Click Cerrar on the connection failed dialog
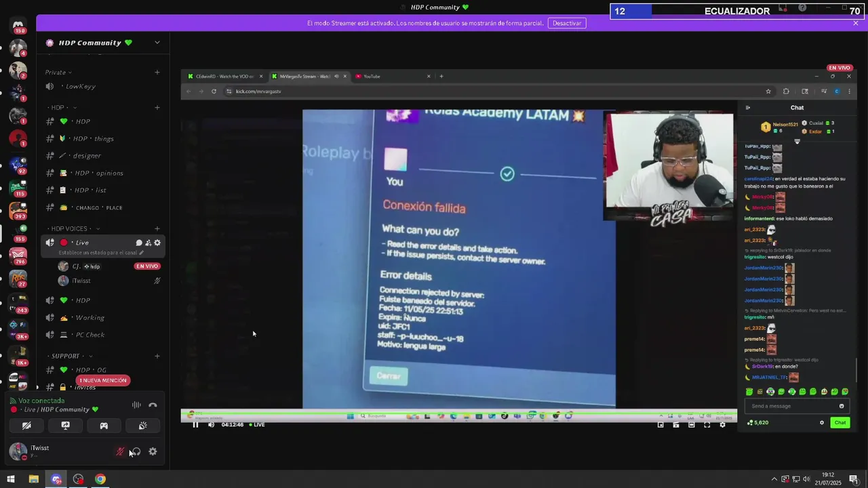Viewport: 868px width, 488px height. 389,376
